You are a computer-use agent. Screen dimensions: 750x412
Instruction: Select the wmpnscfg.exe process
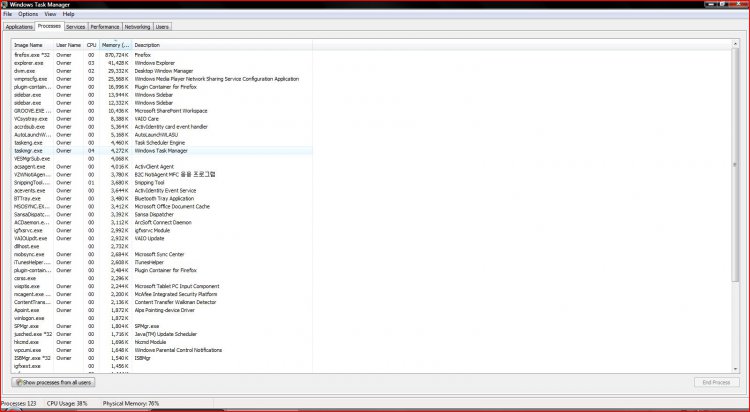click(x=162, y=79)
